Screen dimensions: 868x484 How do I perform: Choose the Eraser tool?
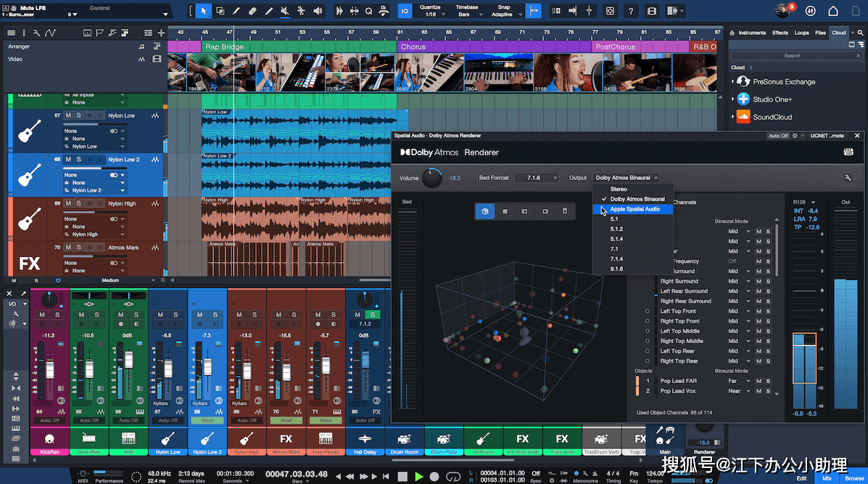coord(252,11)
